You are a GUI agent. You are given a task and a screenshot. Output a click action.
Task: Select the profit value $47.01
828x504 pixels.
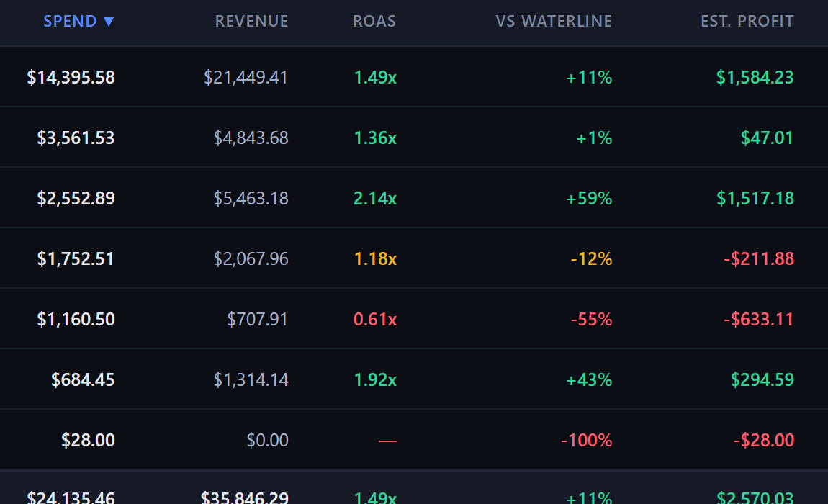768,138
